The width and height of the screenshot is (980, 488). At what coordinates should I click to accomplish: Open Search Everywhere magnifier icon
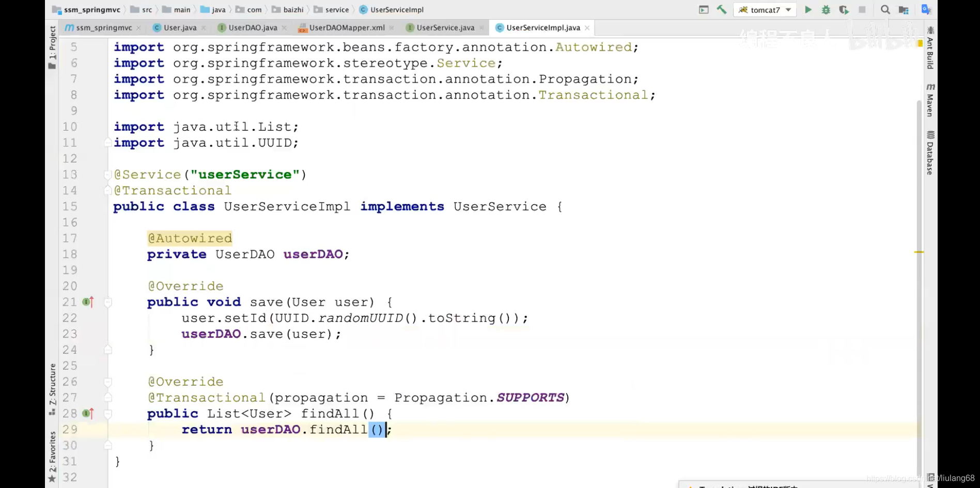pos(885,10)
